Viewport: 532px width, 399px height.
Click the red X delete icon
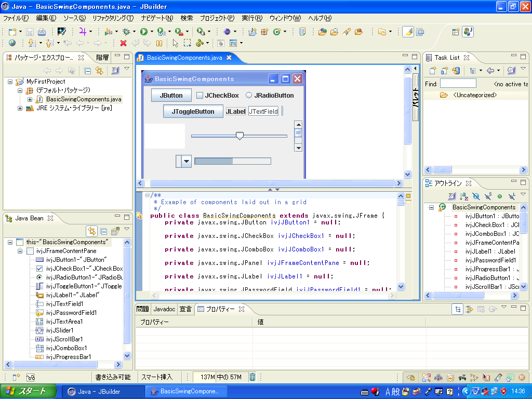[123, 44]
